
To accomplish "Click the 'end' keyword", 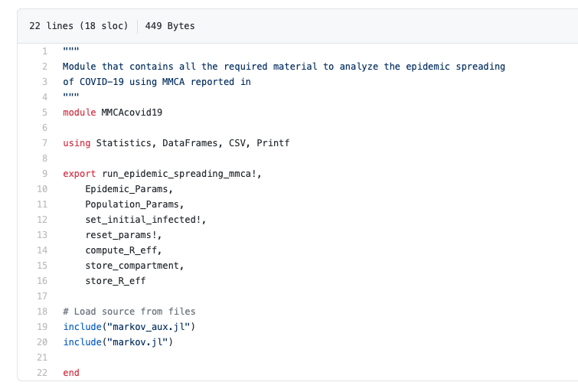I will [x=71, y=372].
